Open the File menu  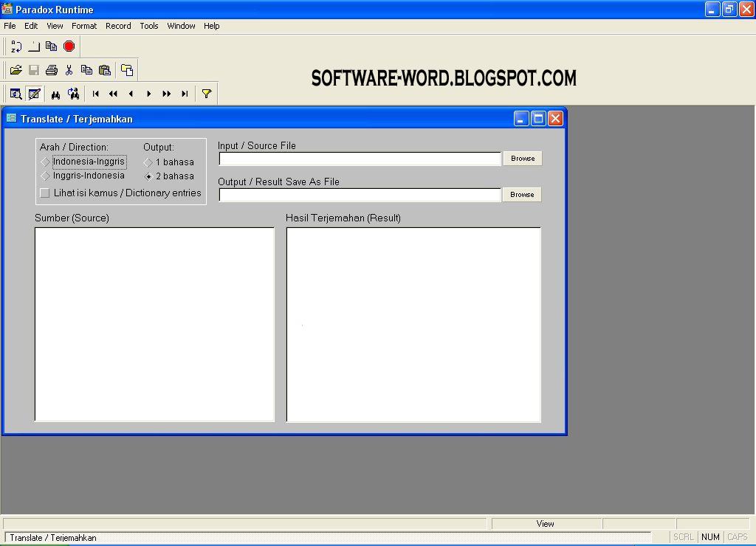10,26
